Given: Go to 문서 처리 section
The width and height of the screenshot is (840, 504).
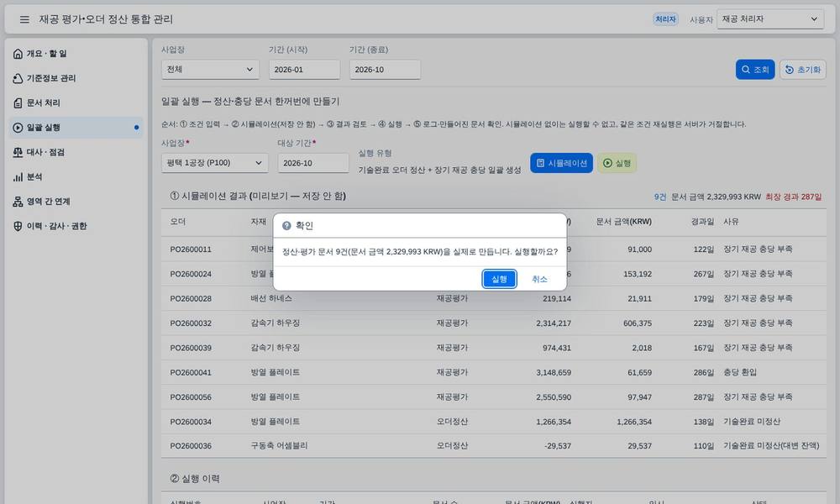Looking at the screenshot, I should click(x=76, y=102).
